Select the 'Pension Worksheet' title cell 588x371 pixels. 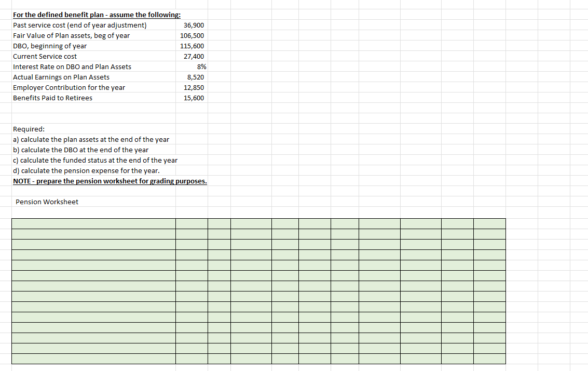click(x=47, y=202)
